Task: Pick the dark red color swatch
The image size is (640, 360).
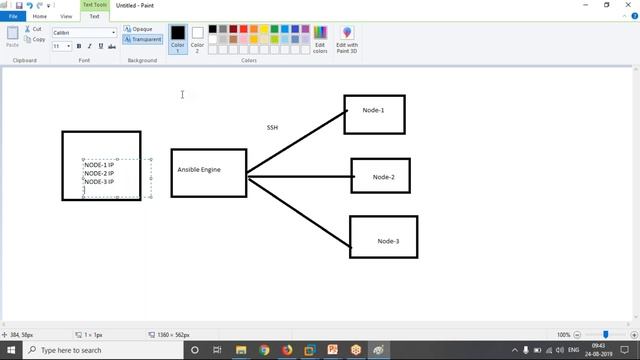Action: pos(233,29)
